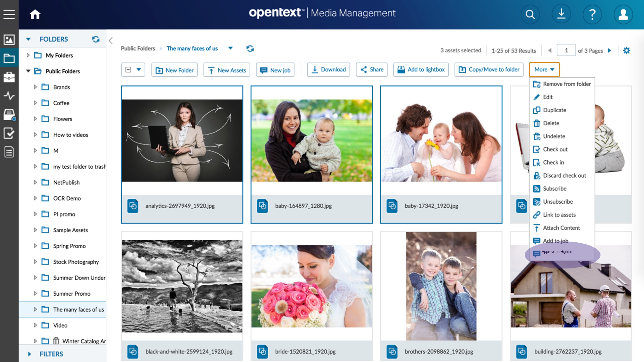644x362 pixels.
Task: Open the lightbox tray icon in sidebar
Action: (10, 115)
